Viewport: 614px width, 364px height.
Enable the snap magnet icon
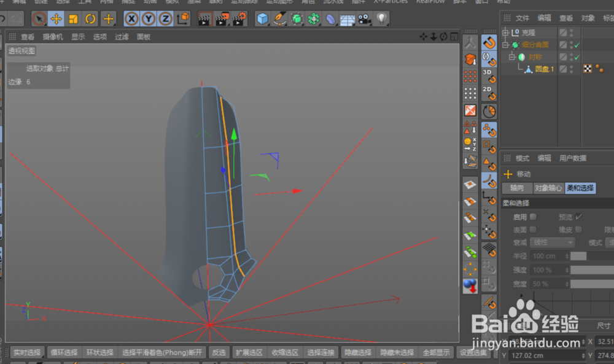[x=489, y=42]
